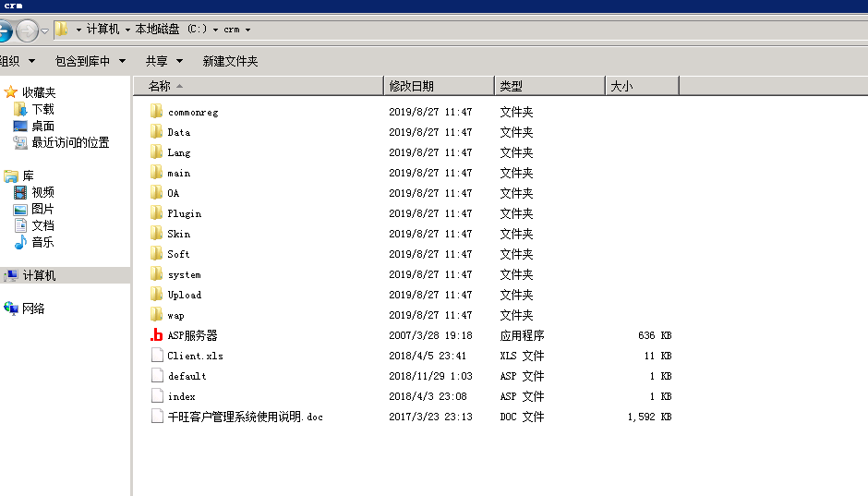Select the folder name commonreg

tap(193, 112)
